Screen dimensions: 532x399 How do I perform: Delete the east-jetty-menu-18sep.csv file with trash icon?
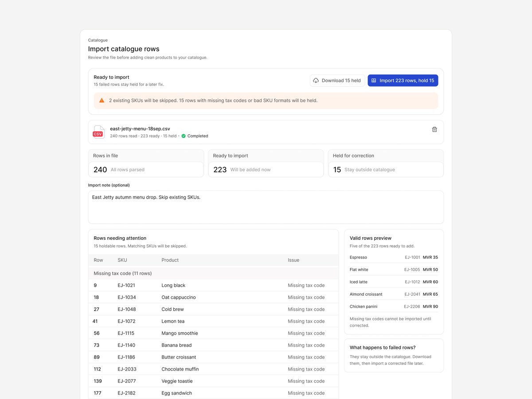coord(434,129)
